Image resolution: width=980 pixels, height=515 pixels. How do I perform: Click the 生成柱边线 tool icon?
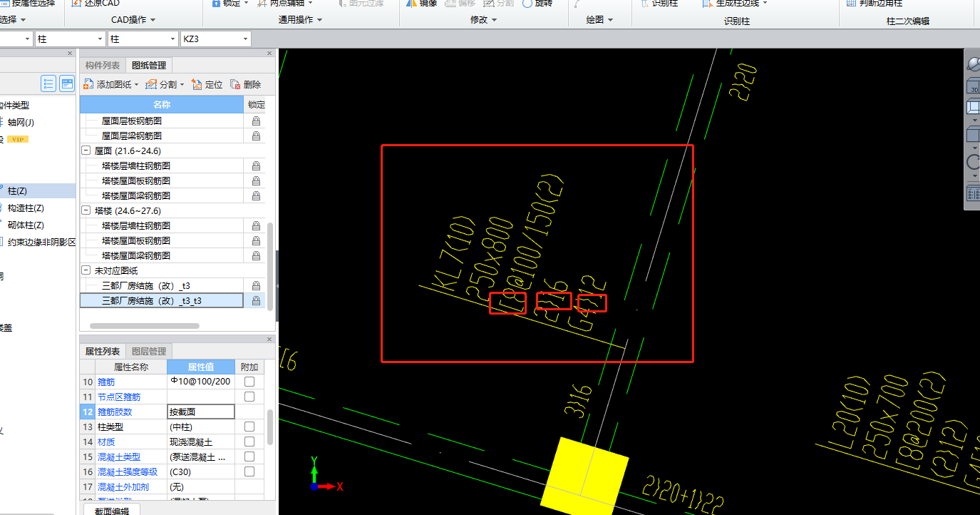[708, 4]
